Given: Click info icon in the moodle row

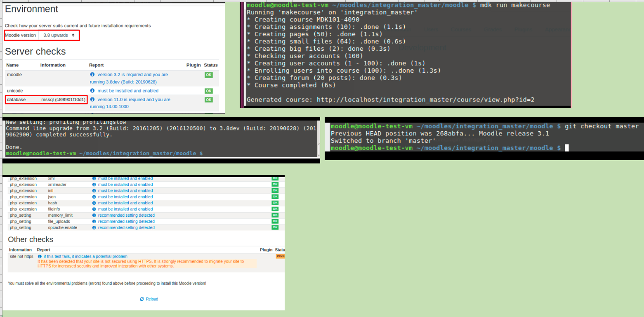Looking at the screenshot, I should 92,75.
